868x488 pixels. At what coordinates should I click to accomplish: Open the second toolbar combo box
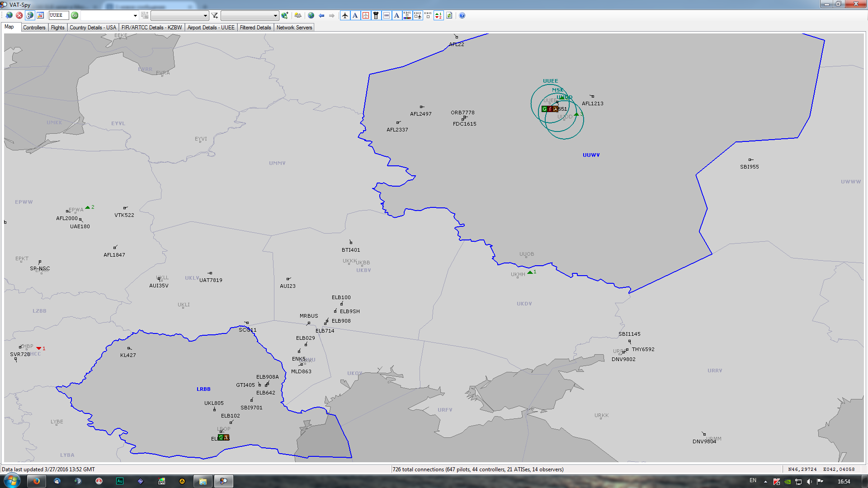(179, 15)
